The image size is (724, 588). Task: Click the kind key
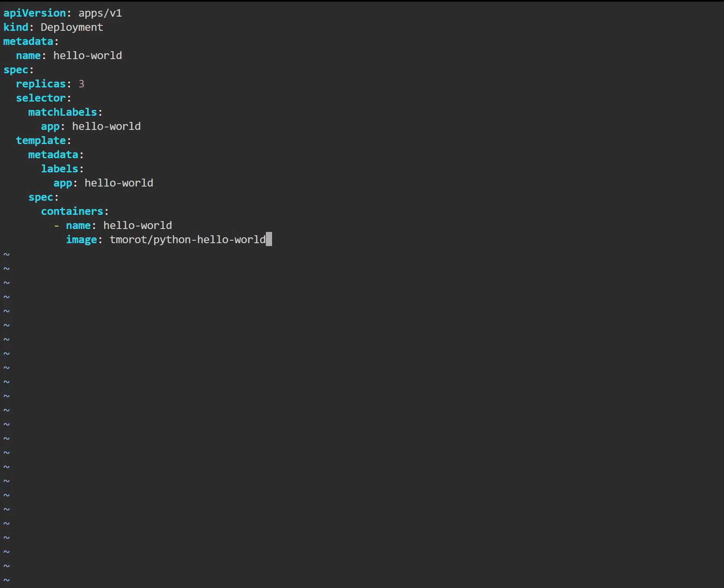tap(16, 27)
